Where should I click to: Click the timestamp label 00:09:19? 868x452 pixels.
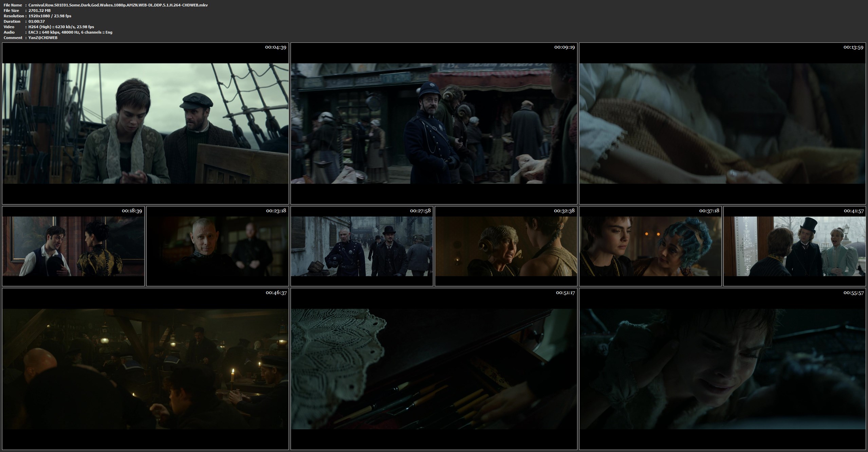click(565, 47)
